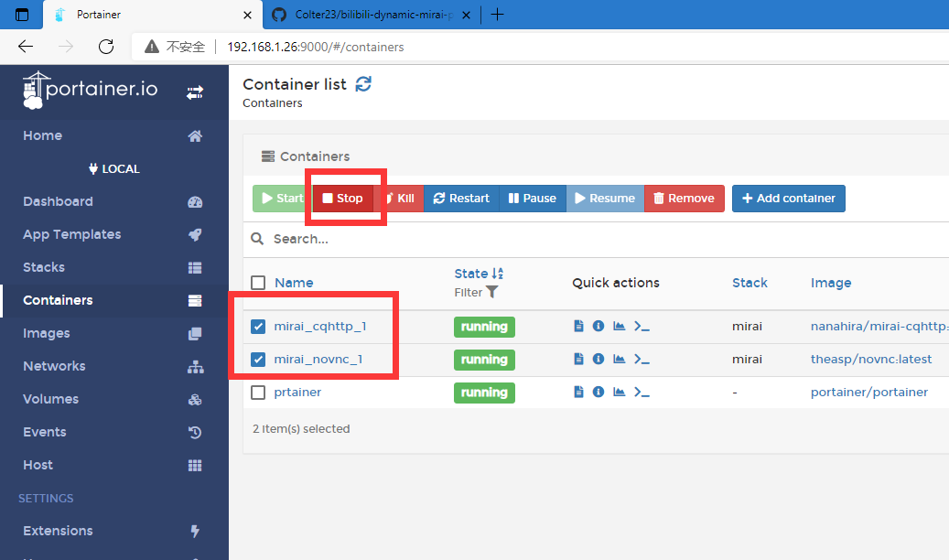Click the browser address bar URL

pos(316,48)
